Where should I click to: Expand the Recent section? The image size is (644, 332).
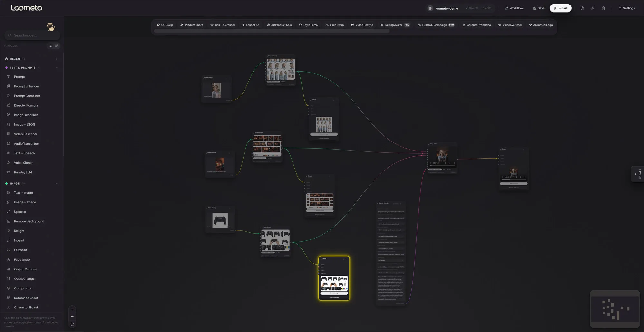[x=32, y=59]
